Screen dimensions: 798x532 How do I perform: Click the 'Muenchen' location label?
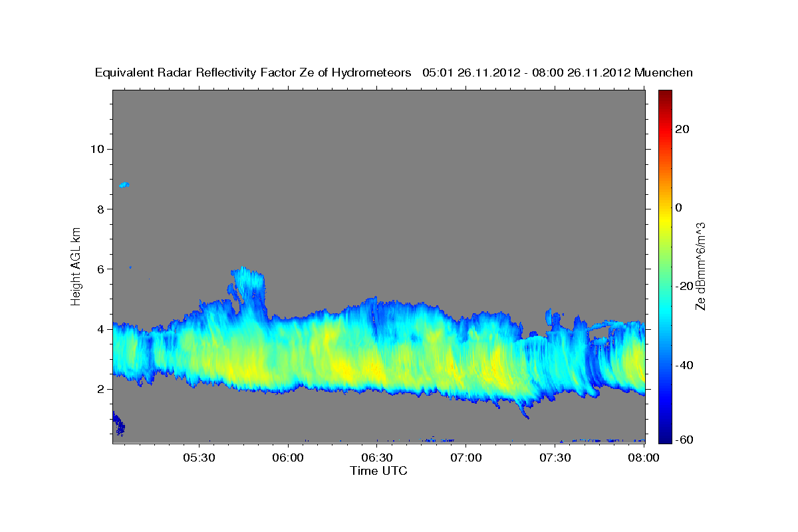pos(664,73)
